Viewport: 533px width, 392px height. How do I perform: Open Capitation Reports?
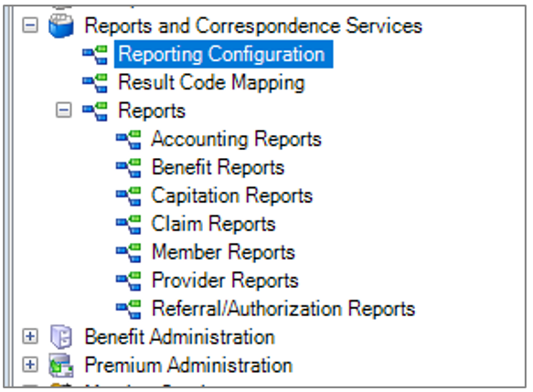pyautogui.click(x=232, y=196)
